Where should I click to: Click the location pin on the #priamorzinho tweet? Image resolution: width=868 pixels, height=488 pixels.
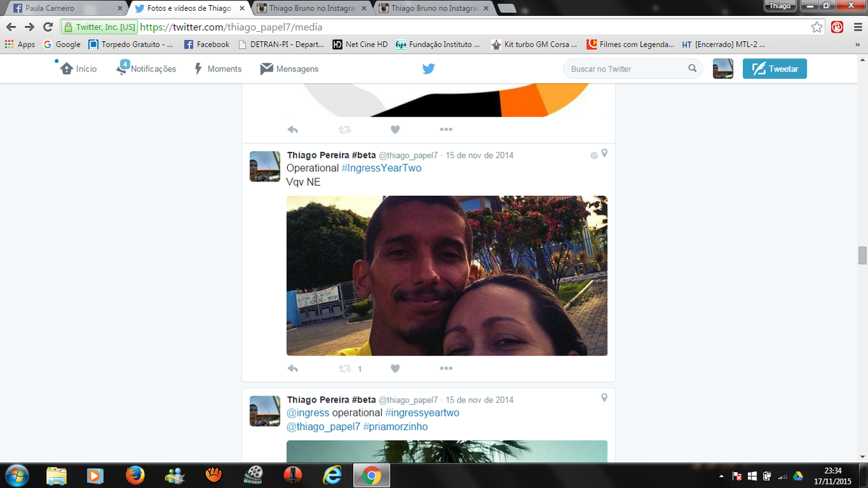(604, 398)
